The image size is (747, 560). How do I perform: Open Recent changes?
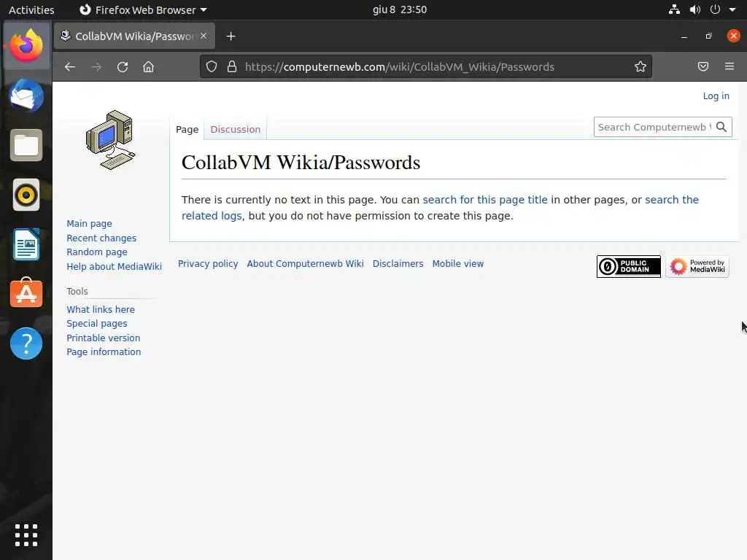point(101,238)
